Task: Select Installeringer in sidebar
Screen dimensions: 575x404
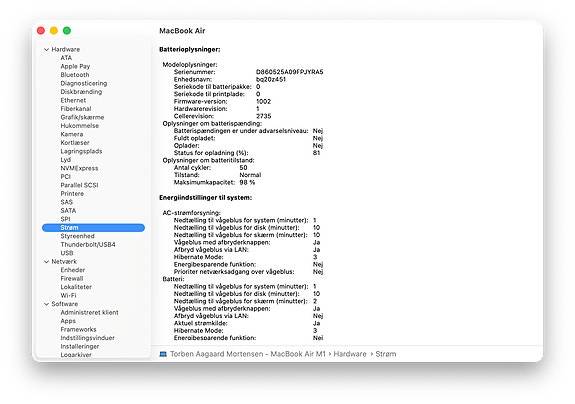Action: (x=80, y=346)
